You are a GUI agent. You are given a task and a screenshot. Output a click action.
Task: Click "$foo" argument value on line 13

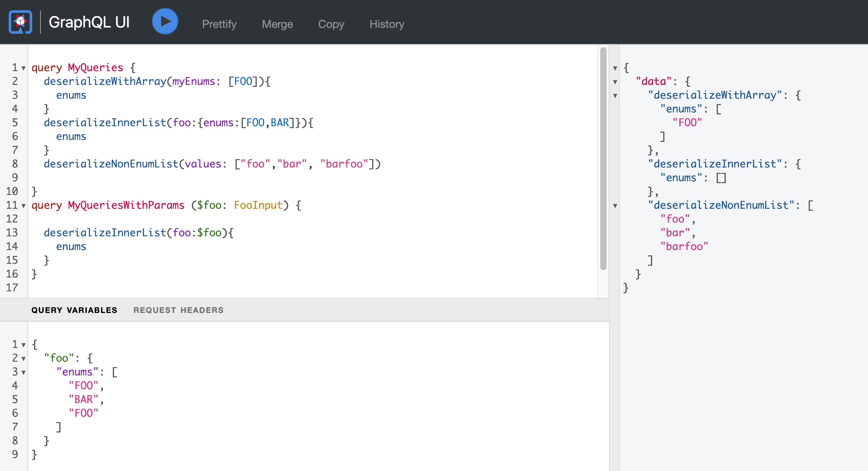[x=209, y=233]
